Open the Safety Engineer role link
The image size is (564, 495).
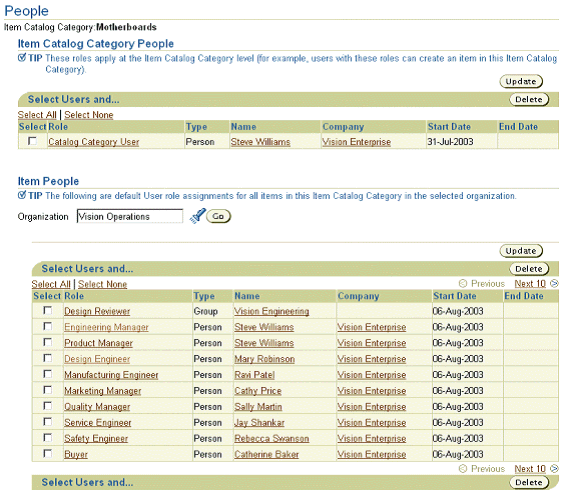point(96,438)
